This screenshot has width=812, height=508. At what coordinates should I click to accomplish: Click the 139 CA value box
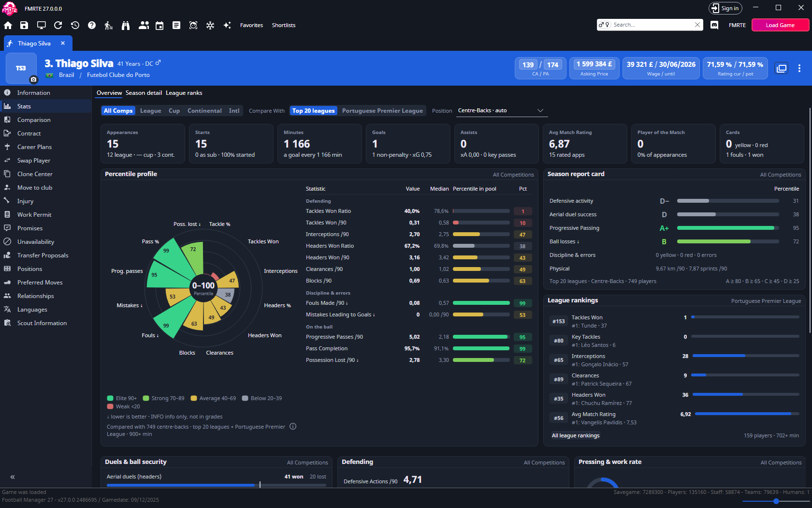coord(528,64)
